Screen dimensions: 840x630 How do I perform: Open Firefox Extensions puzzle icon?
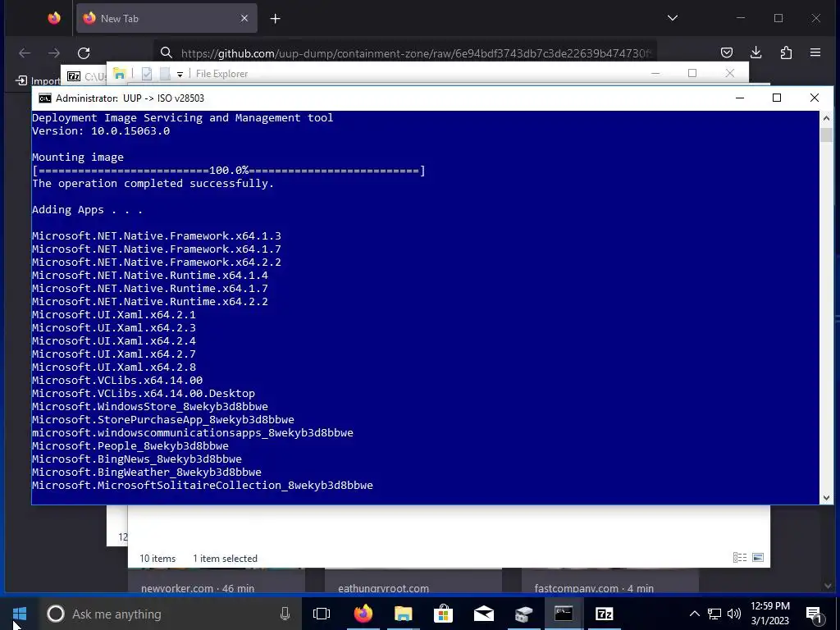pos(786,52)
